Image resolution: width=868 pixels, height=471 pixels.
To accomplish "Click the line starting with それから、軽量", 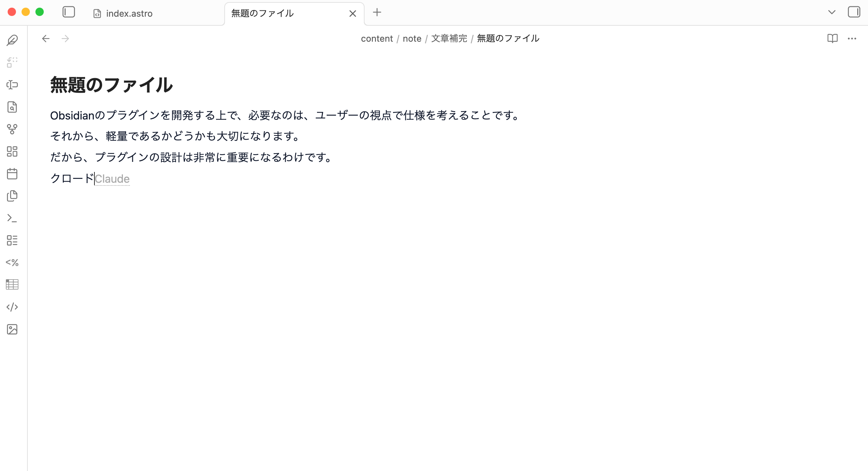I will [175, 136].
